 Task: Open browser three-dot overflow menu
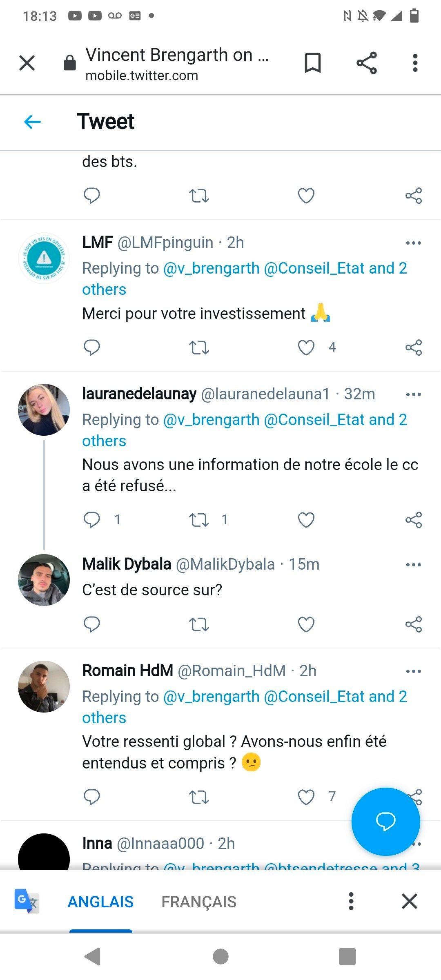[x=415, y=63]
